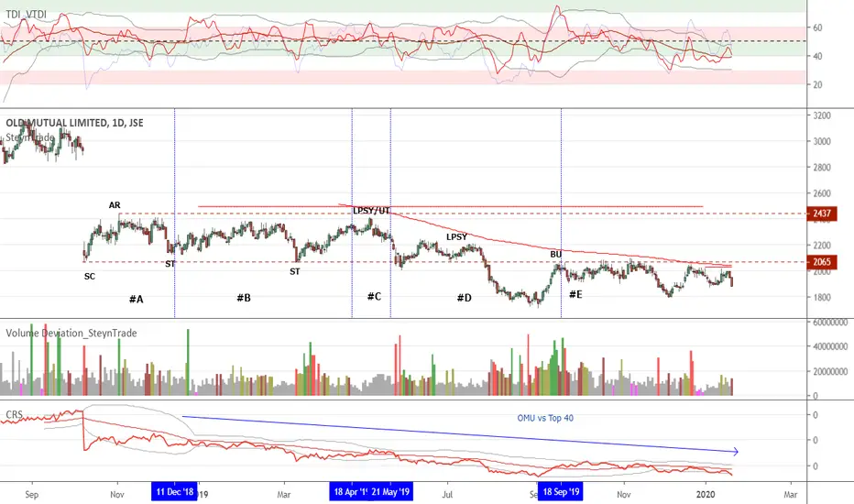Select the 11 Dec '18 date marker
The height and width of the screenshot is (504, 854).
(174, 491)
